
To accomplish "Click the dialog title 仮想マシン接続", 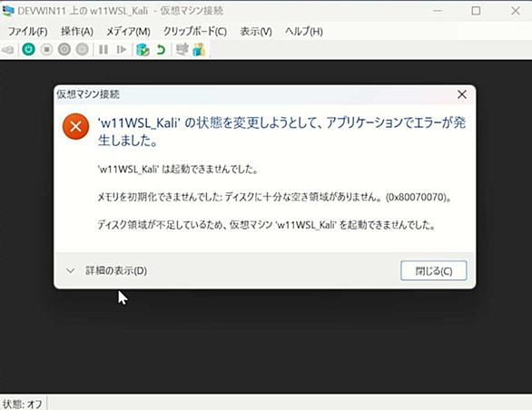I will click(88, 94).
